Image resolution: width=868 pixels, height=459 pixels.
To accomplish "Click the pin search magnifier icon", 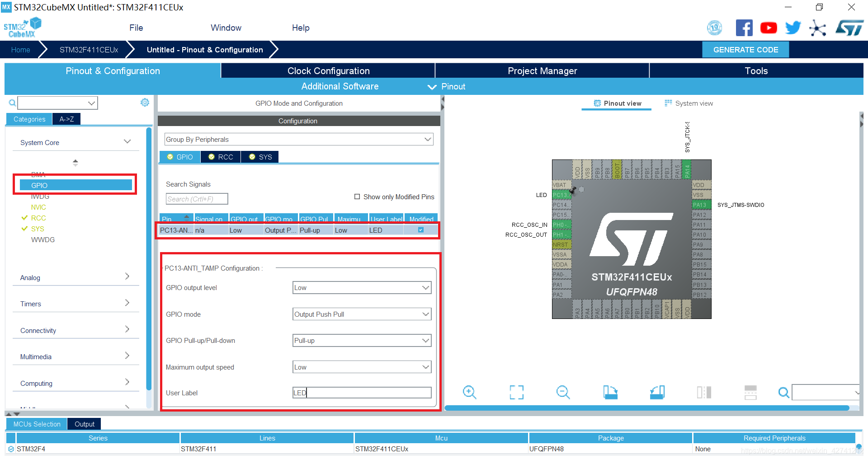I will (x=784, y=393).
